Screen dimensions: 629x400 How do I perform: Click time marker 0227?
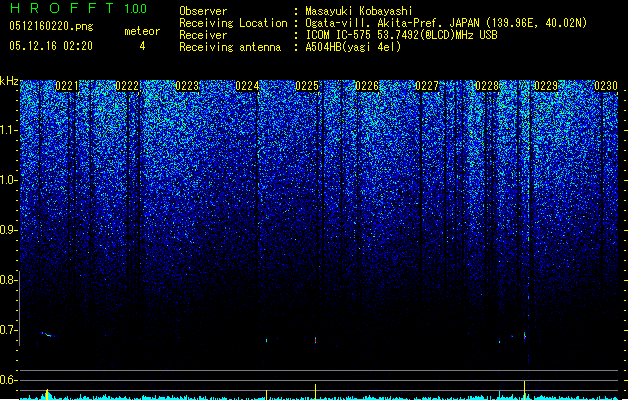click(x=427, y=86)
